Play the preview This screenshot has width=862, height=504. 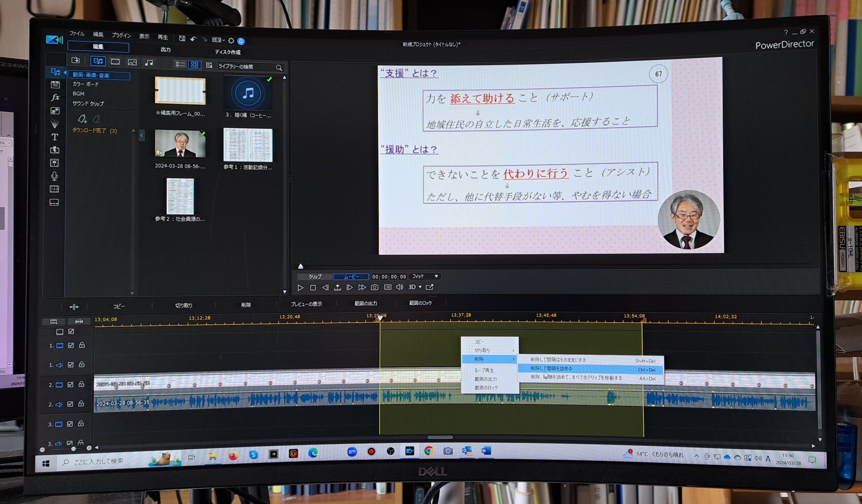tap(300, 288)
